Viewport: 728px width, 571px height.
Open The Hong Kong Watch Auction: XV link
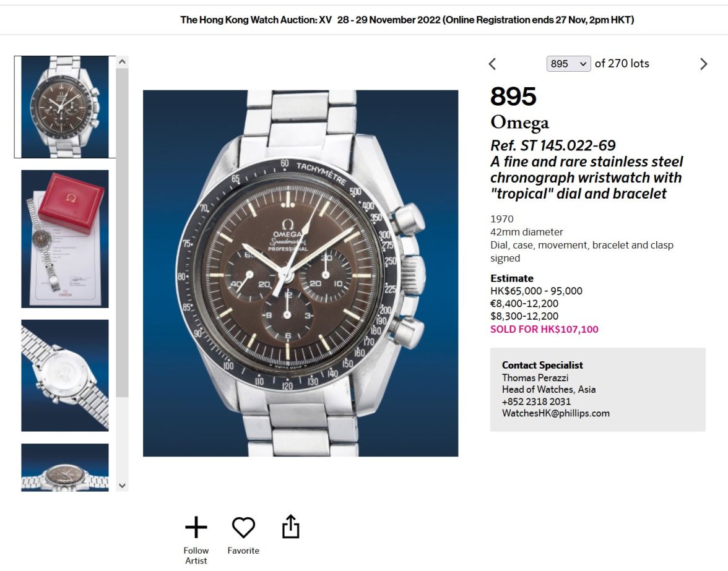tap(256, 20)
